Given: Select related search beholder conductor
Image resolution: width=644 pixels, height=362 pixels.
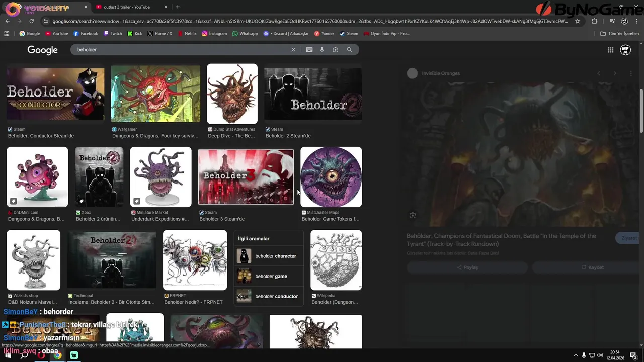Looking at the screenshot, I should pyautogui.click(x=269, y=296).
